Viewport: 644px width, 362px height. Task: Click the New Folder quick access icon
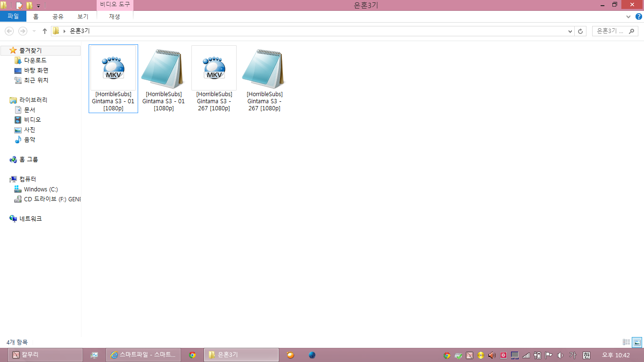click(x=29, y=6)
